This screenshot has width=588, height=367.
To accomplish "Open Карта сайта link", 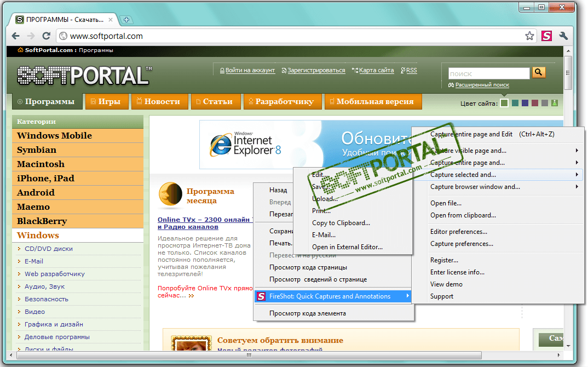I will coord(377,70).
